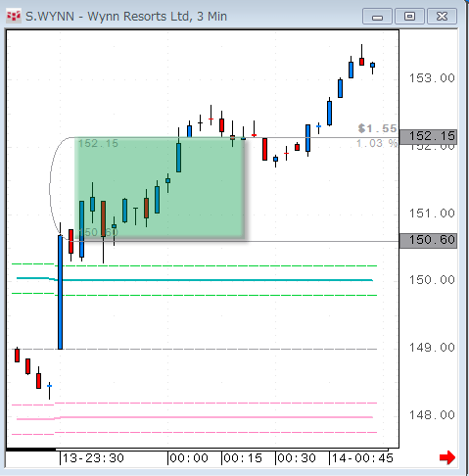The height and width of the screenshot is (476, 469).
Task: Click the 00:15 time axis label
Action: tap(243, 458)
